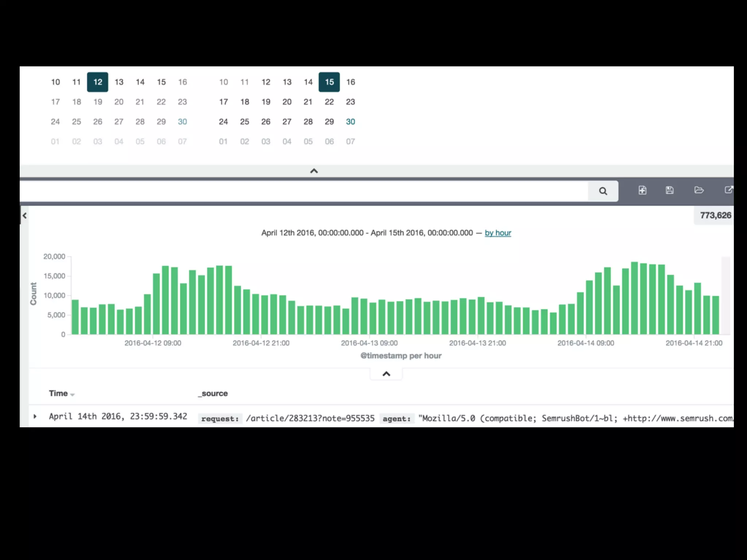The height and width of the screenshot is (560, 747).
Task: Select day 12 in the From calendar
Action: [97, 82]
